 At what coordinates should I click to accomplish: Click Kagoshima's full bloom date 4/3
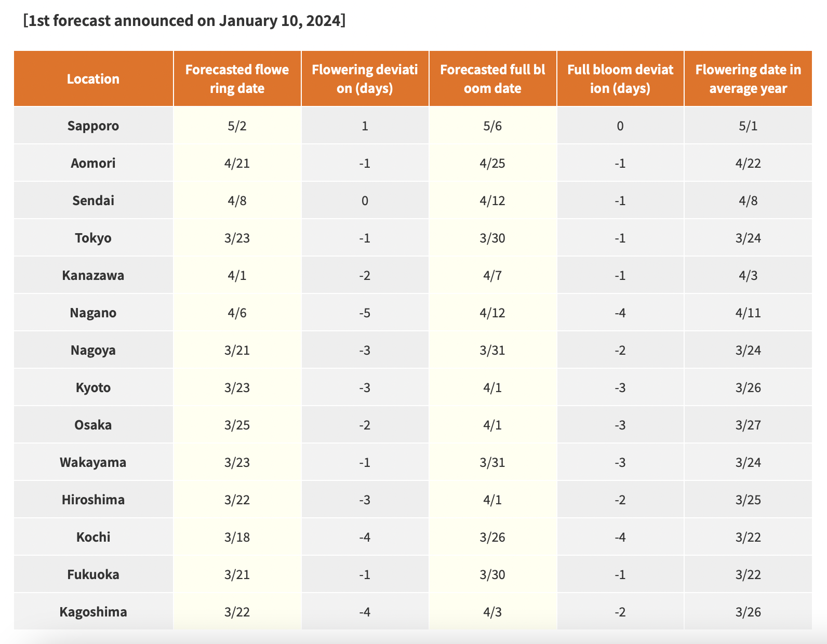tap(492, 612)
